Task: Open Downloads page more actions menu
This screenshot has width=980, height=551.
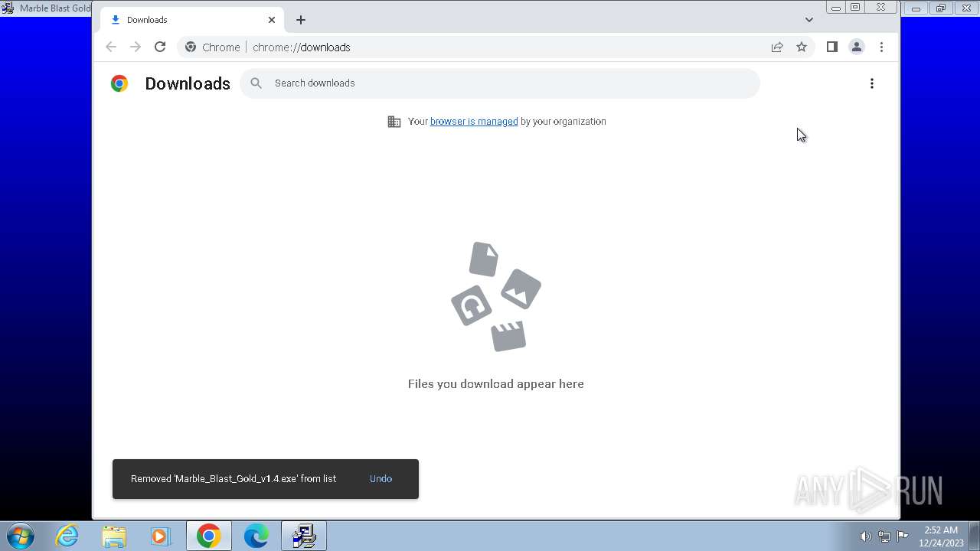Action: pyautogui.click(x=872, y=83)
